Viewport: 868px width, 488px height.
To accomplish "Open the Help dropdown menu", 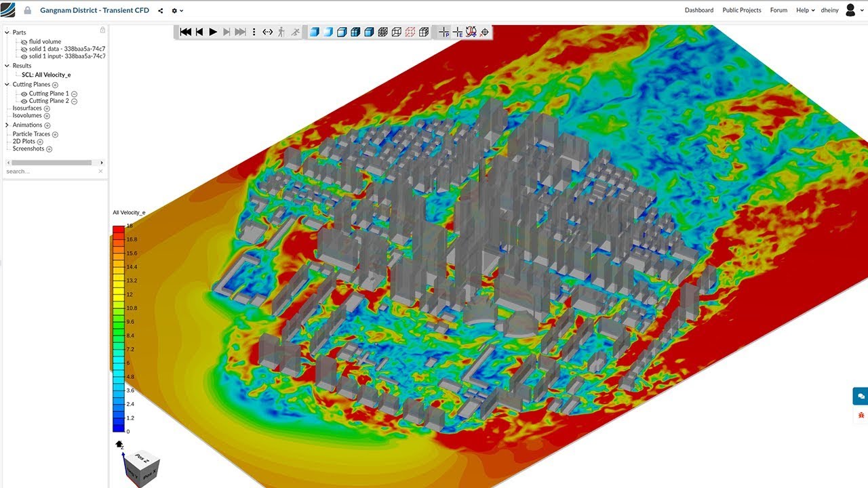I will click(805, 10).
